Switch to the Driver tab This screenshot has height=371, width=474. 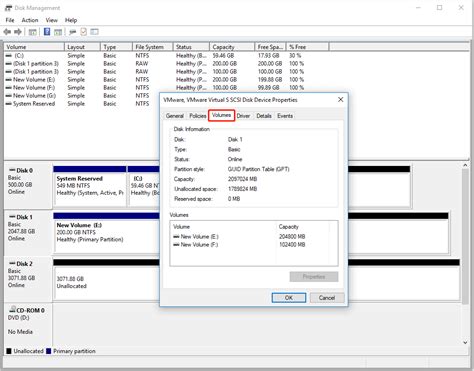(x=243, y=116)
